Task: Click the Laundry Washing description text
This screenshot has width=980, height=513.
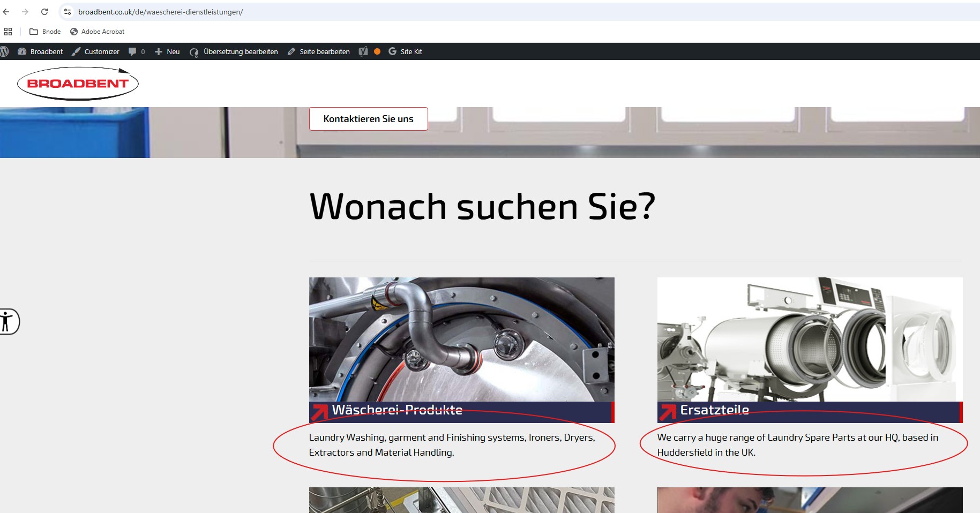Action: tap(452, 445)
